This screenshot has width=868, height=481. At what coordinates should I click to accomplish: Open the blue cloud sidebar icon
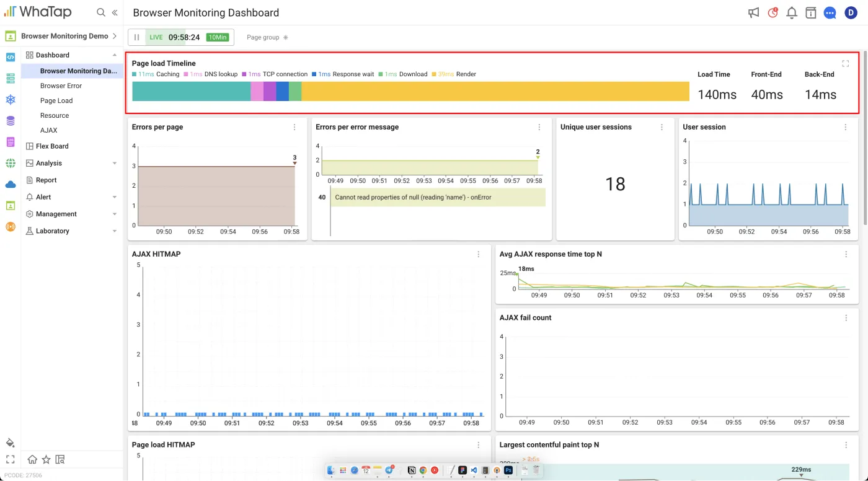(x=10, y=184)
